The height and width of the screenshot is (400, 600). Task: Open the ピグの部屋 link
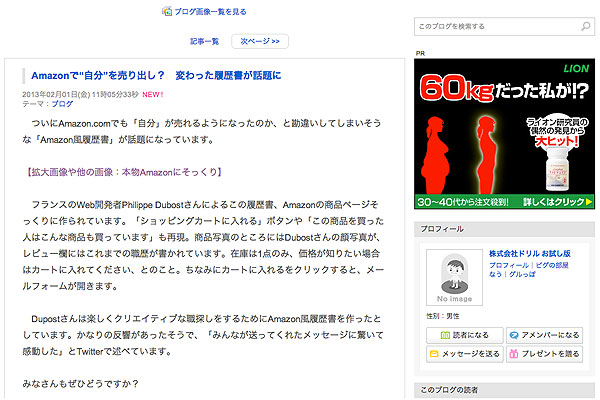pyautogui.click(x=552, y=265)
